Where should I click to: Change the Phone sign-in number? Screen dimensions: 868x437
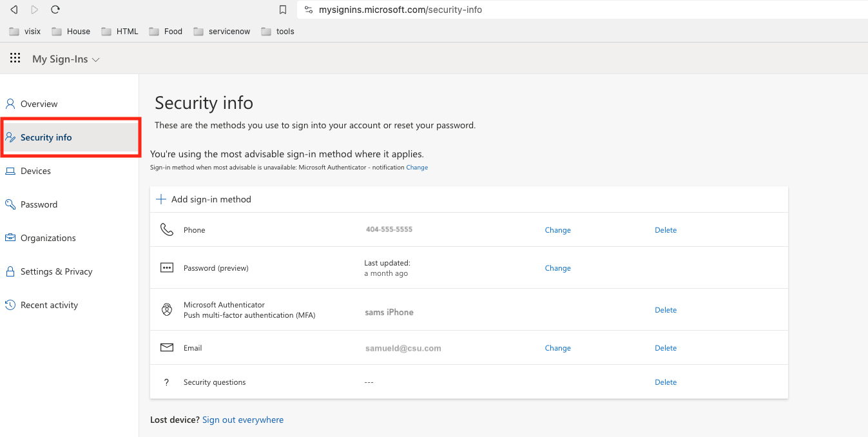pos(557,230)
